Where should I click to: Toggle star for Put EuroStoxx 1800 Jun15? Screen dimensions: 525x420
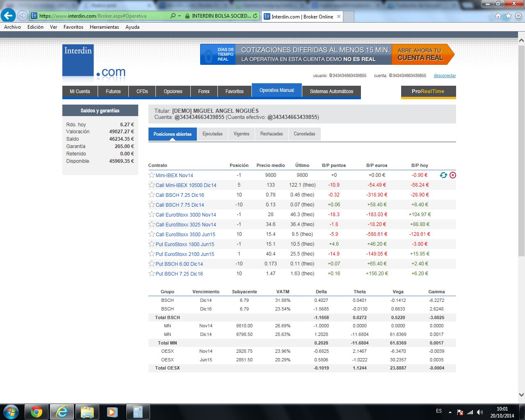pyautogui.click(x=152, y=244)
